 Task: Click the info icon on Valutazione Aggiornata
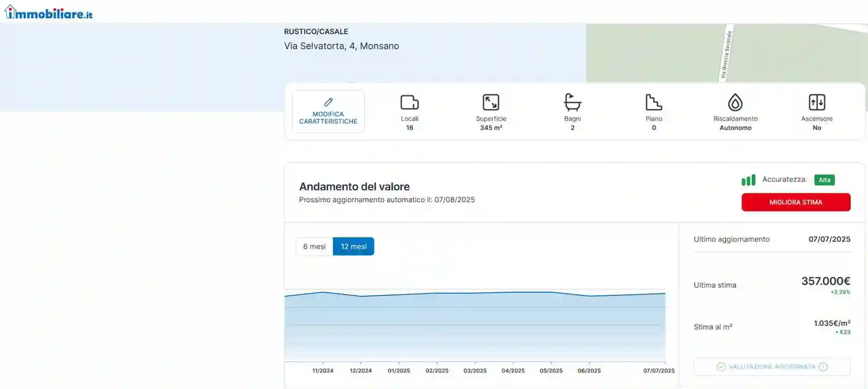tap(823, 367)
